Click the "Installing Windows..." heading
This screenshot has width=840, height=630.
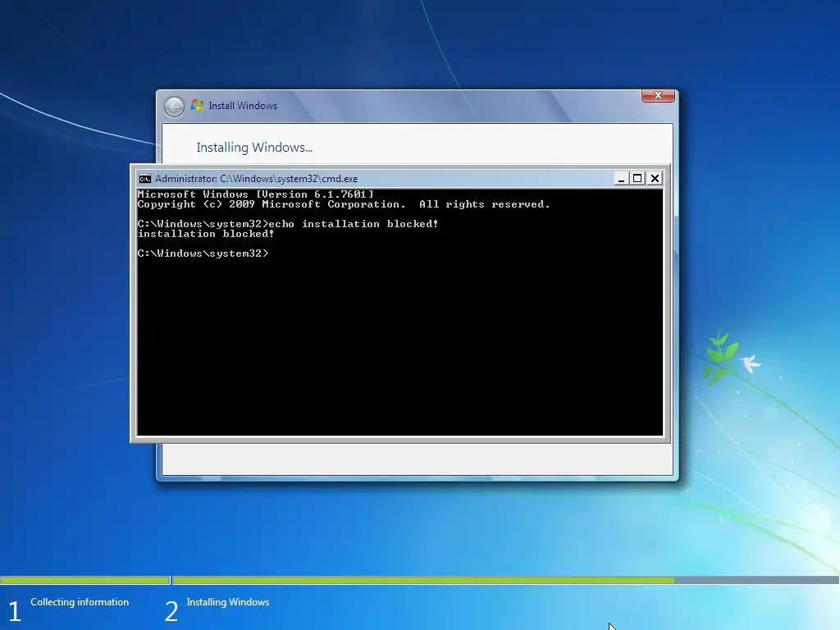click(254, 148)
